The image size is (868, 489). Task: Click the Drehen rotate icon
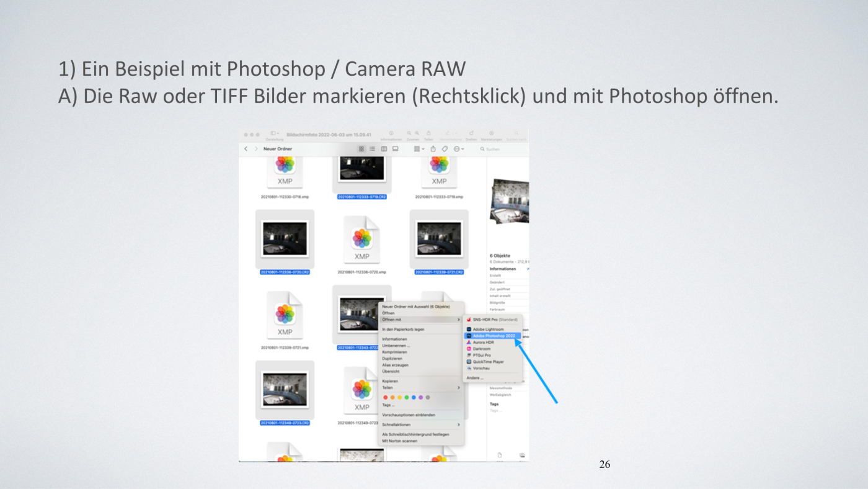tap(471, 133)
